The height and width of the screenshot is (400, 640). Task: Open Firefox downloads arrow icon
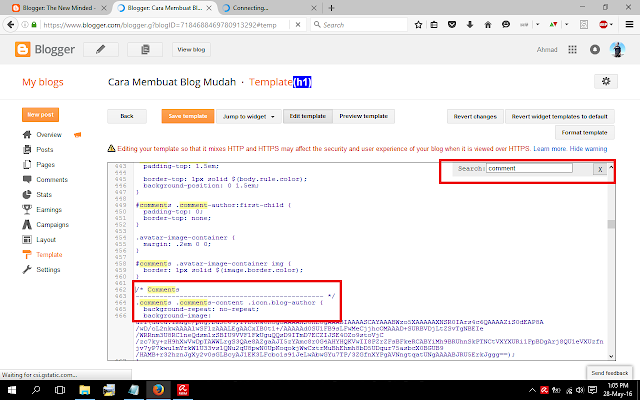(x=470, y=25)
